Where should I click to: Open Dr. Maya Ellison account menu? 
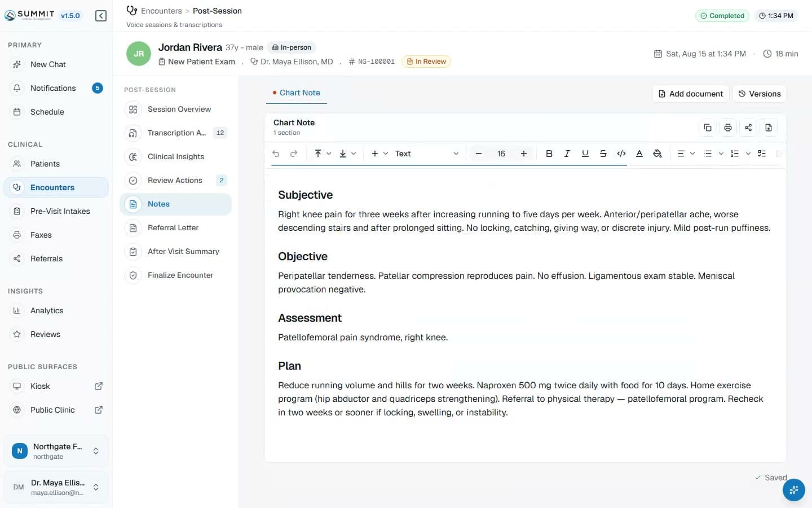pos(56,487)
